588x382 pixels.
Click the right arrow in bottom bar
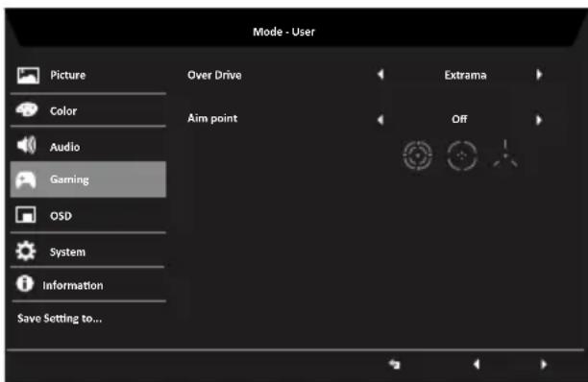pyautogui.click(x=544, y=364)
